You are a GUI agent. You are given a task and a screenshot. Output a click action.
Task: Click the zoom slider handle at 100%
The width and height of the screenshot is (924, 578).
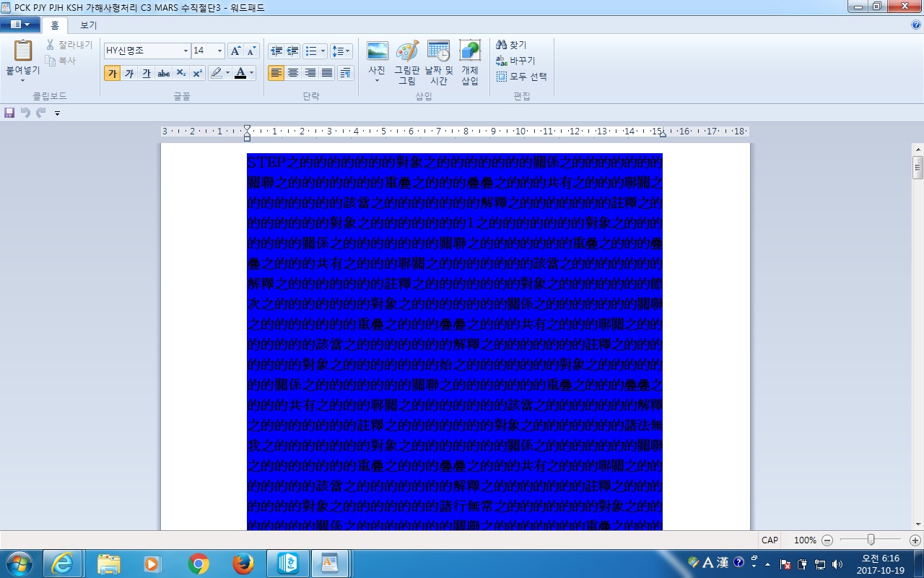871,540
